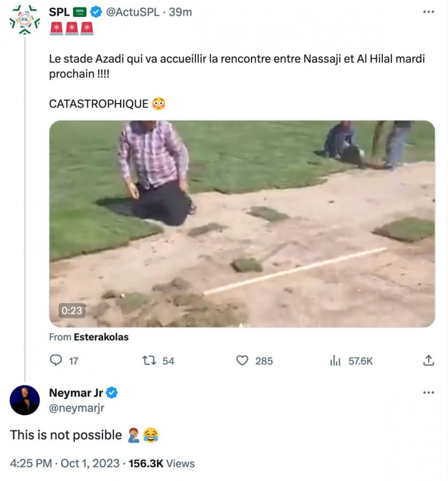Open the Esterakolas video source link

tap(101, 337)
